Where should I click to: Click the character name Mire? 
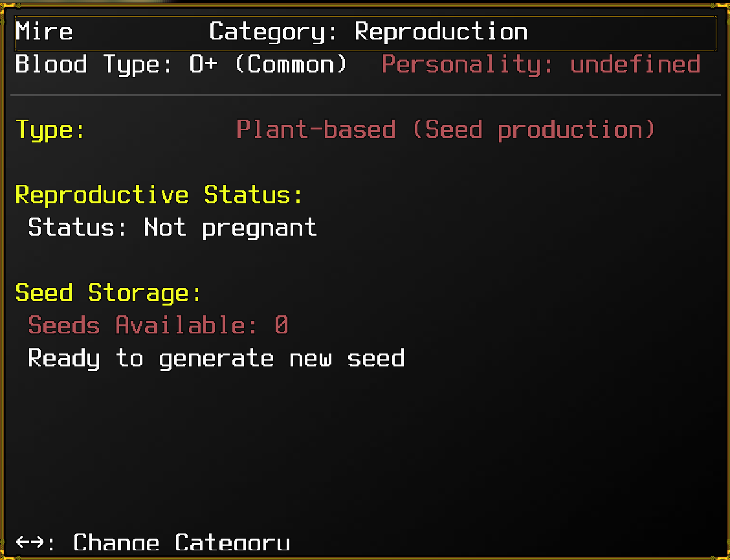(x=44, y=32)
